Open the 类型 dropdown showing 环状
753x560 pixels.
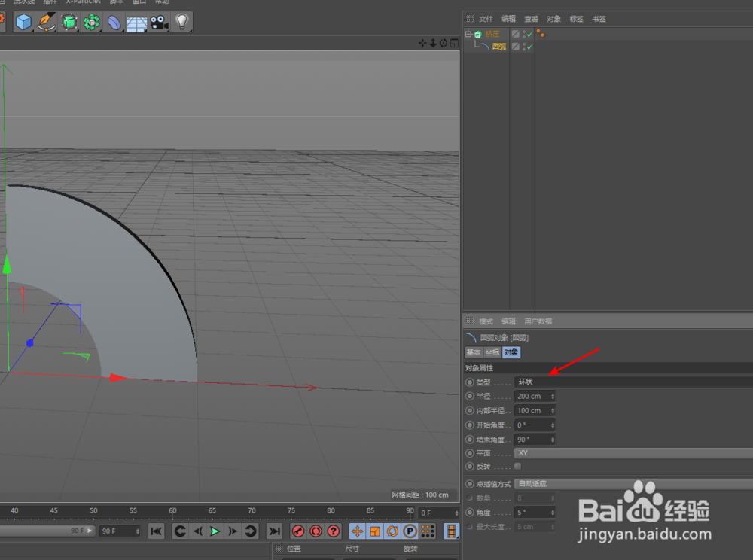click(x=633, y=382)
